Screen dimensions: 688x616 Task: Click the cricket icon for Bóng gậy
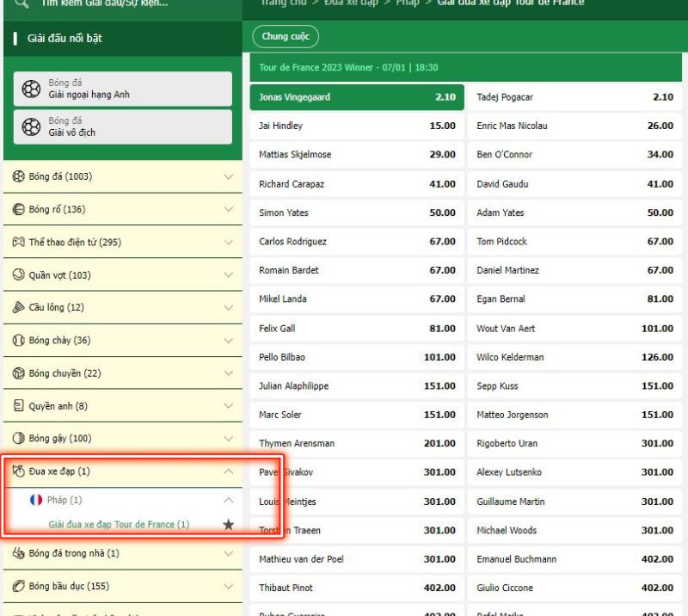[x=18, y=438]
